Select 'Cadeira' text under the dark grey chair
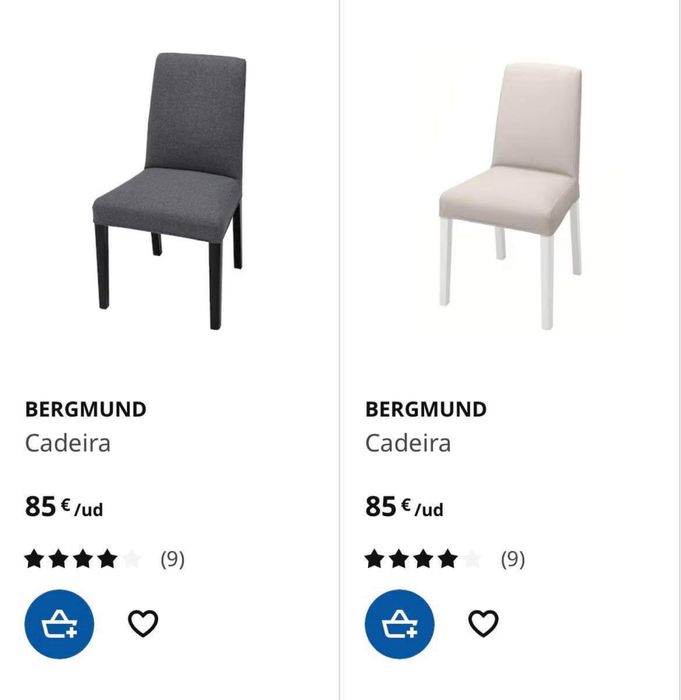 pyautogui.click(x=68, y=442)
